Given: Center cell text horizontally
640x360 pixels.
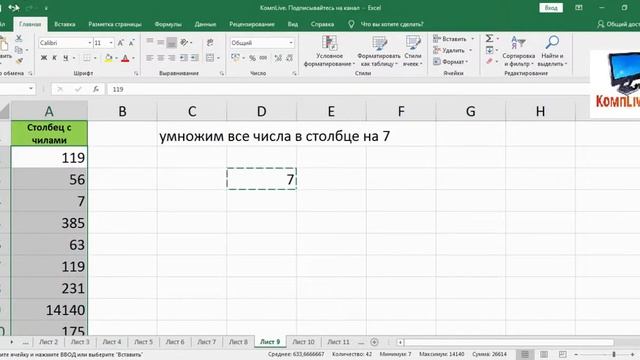Looking at the screenshot, I should pos(161,58).
